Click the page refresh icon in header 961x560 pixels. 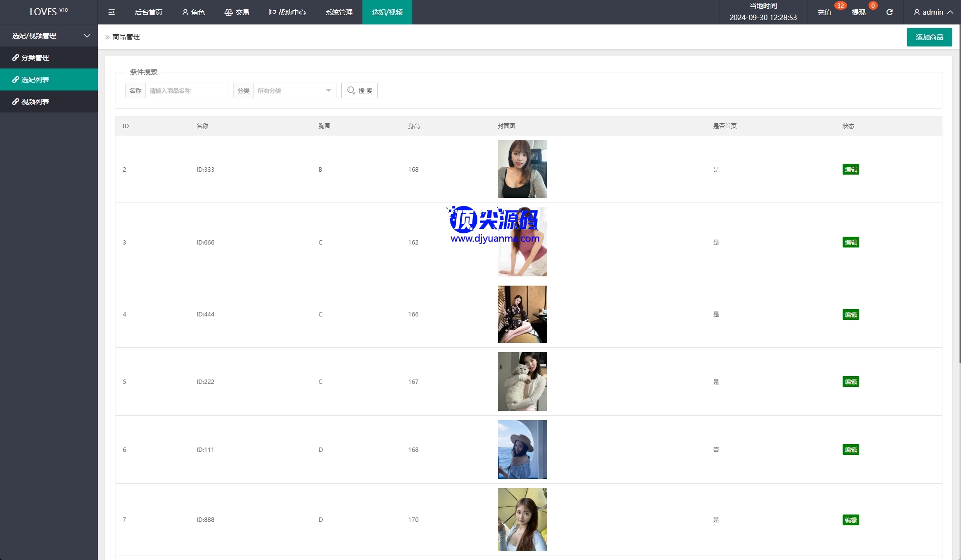(889, 12)
